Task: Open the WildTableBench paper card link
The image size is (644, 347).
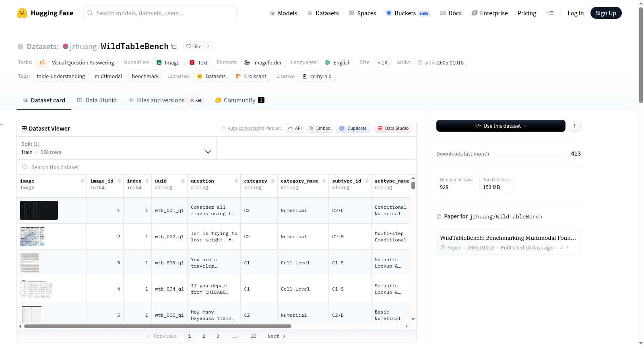Action: (508, 242)
